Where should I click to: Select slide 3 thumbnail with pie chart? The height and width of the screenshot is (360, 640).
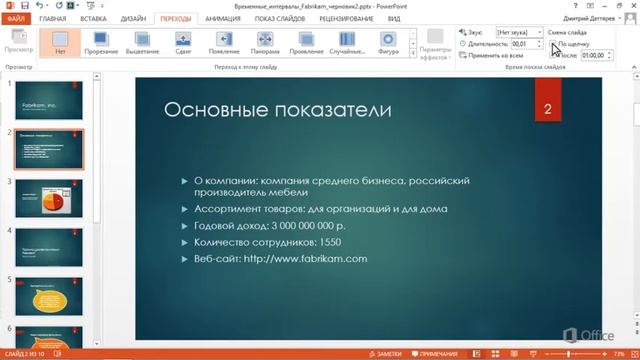tap(49, 198)
